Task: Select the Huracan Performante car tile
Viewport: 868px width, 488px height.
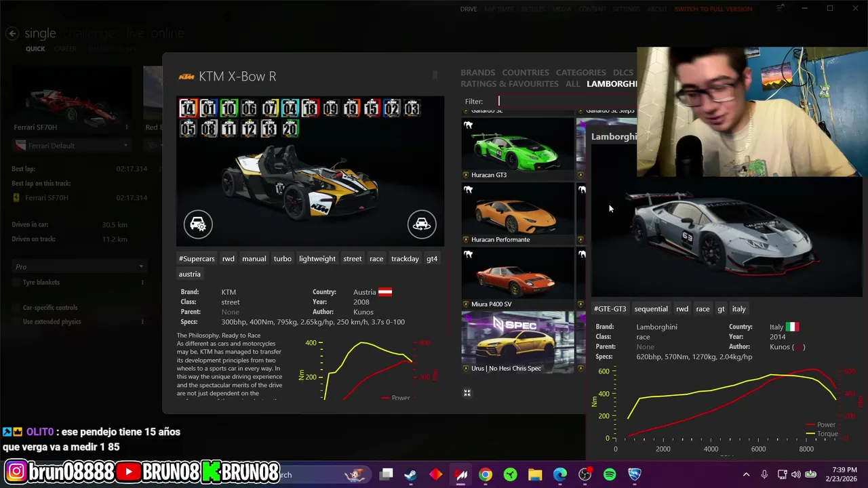Action: pos(517,213)
